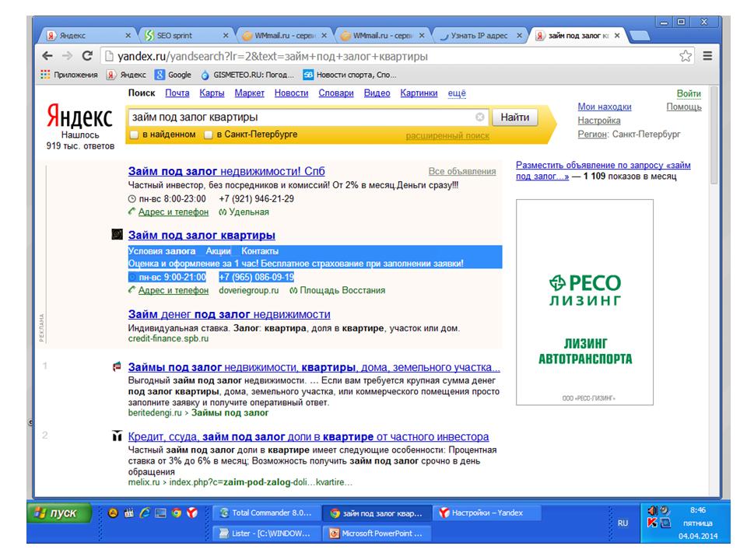747x560 pixels.
Task: Change the Регион setting link
Action: [592, 135]
